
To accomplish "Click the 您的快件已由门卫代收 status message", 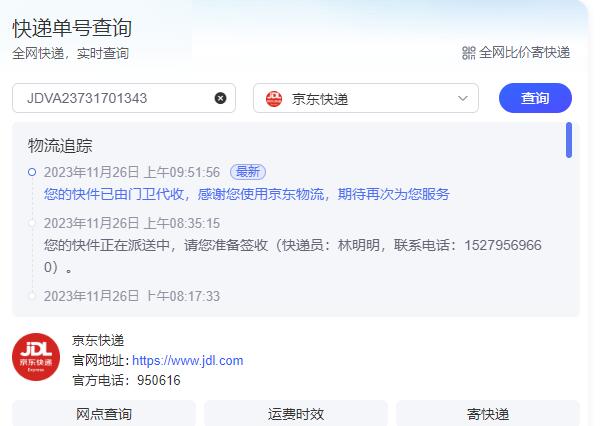I will click(x=246, y=194).
